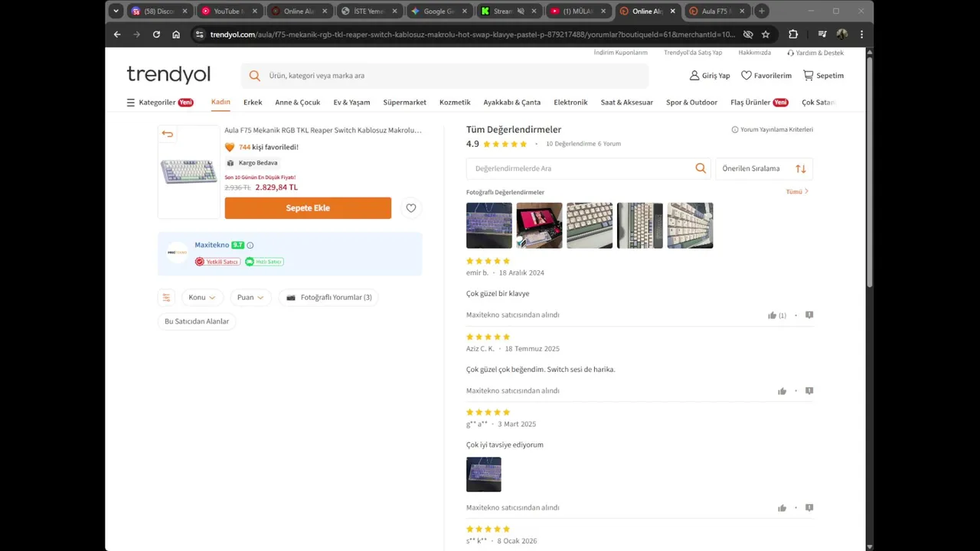Click orange back arrow above product image
This screenshot has height=551, width=980.
click(167, 134)
